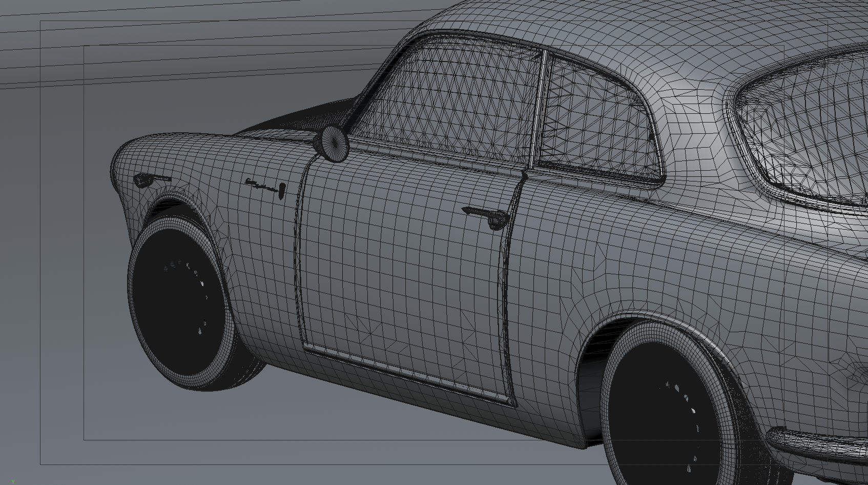Select the round side mirror mesh
The height and width of the screenshot is (485, 868).
pyautogui.click(x=334, y=144)
